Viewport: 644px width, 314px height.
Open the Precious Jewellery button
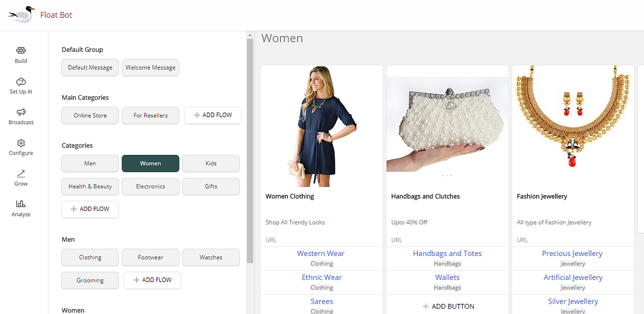tap(573, 259)
